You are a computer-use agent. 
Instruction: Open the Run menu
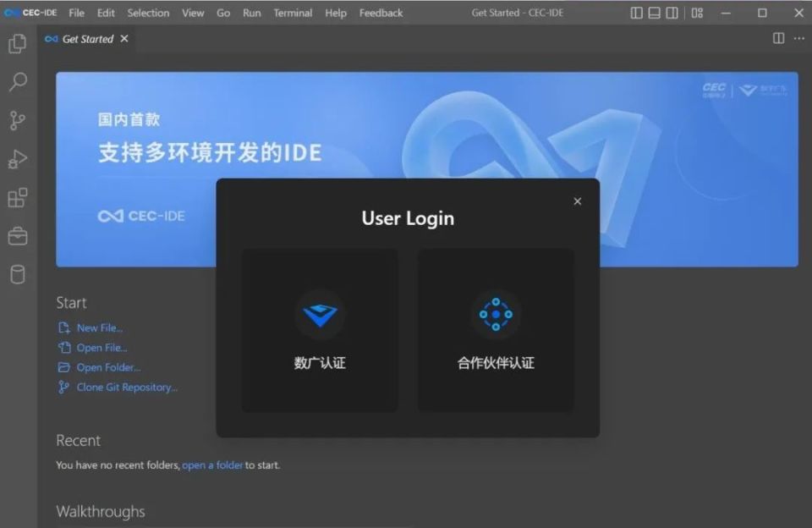point(252,13)
